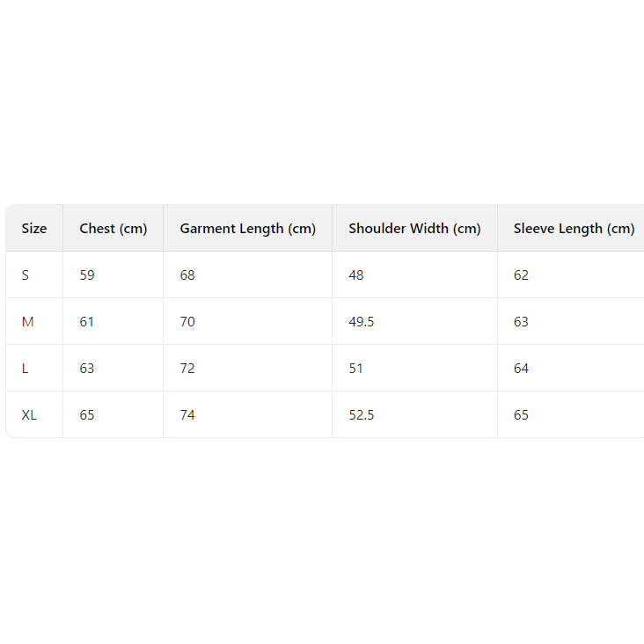644x644 pixels.
Task: Click garment length value 68
Action: [187, 275]
